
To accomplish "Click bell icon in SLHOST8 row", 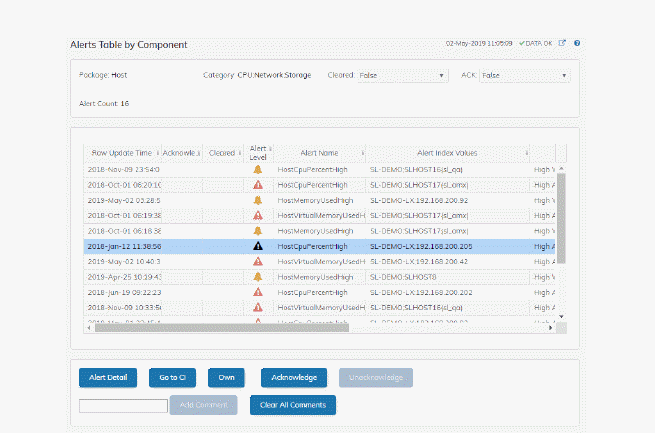I will [258, 277].
